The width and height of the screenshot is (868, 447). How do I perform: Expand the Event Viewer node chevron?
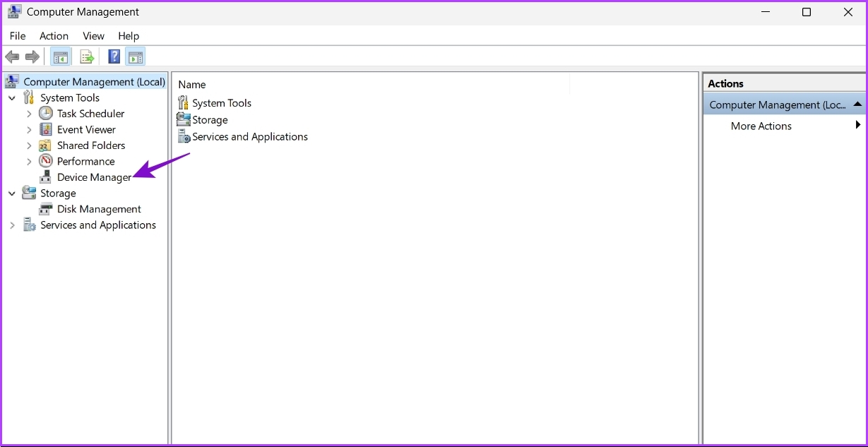(x=29, y=130)
